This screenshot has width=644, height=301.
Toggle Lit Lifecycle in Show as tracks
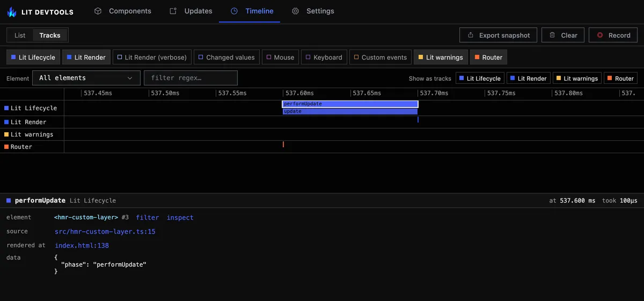pos(480,78)
